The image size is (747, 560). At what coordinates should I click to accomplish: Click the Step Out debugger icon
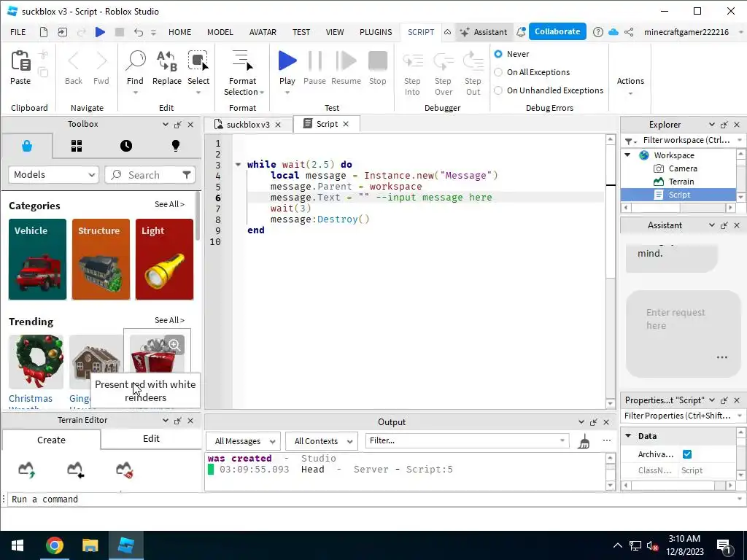click(473, 61)
